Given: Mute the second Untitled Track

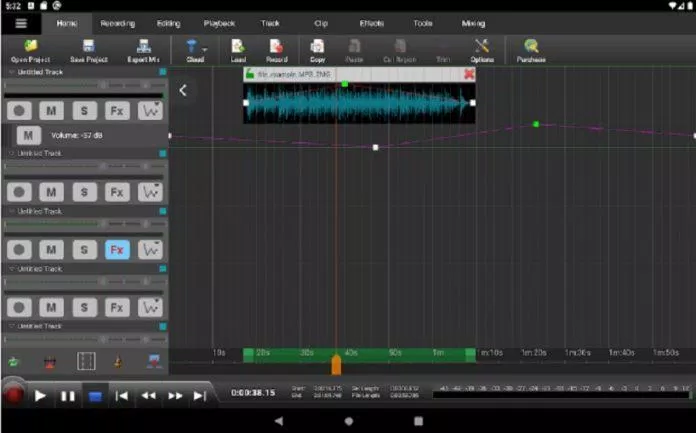Looking at the screenshot, I should [51, 192].
